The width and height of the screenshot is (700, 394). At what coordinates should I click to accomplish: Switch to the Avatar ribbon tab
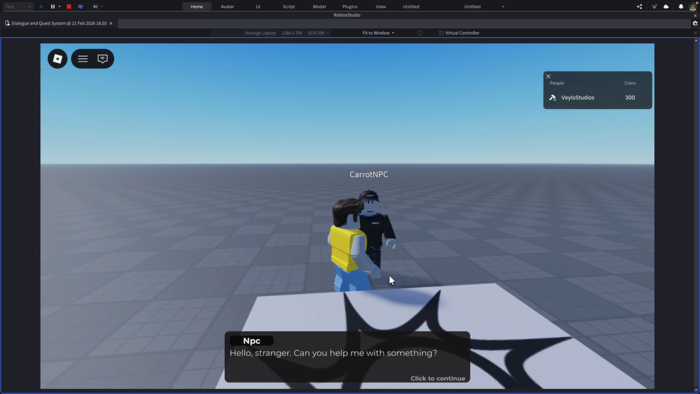227,7
